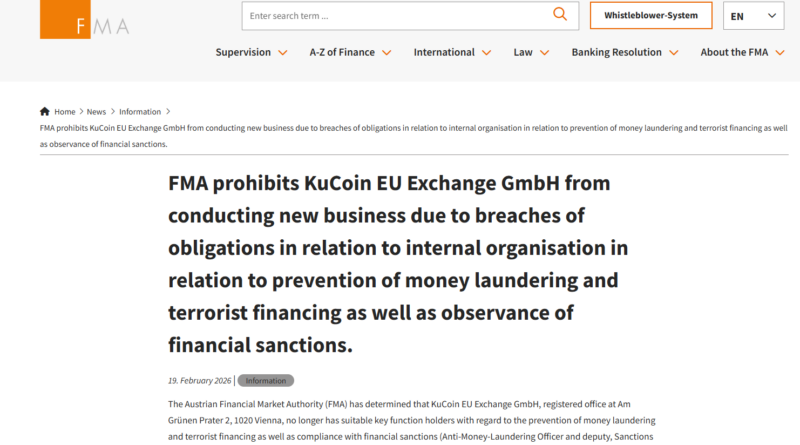Go to Home breadcrumb link

[65, 112]
